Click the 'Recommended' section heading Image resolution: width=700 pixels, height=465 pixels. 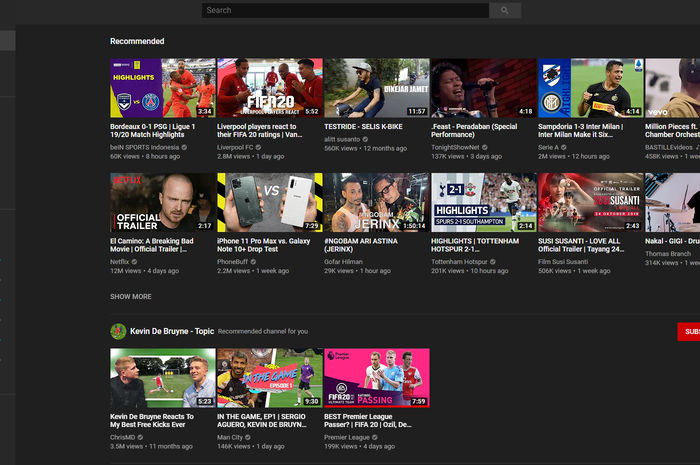[137, 41]
